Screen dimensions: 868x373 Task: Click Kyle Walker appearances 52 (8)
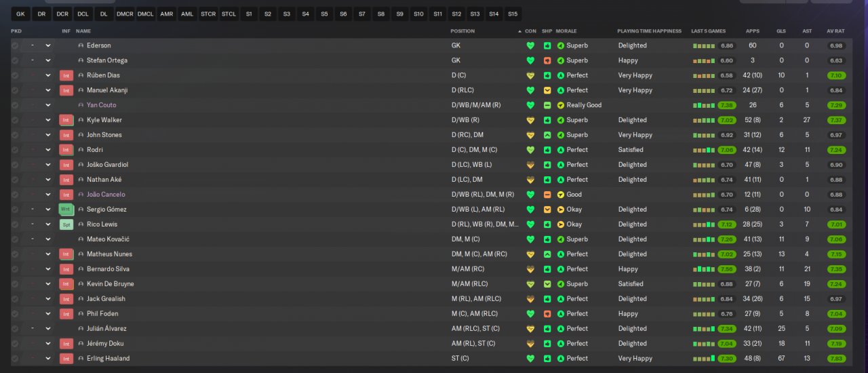753,120
